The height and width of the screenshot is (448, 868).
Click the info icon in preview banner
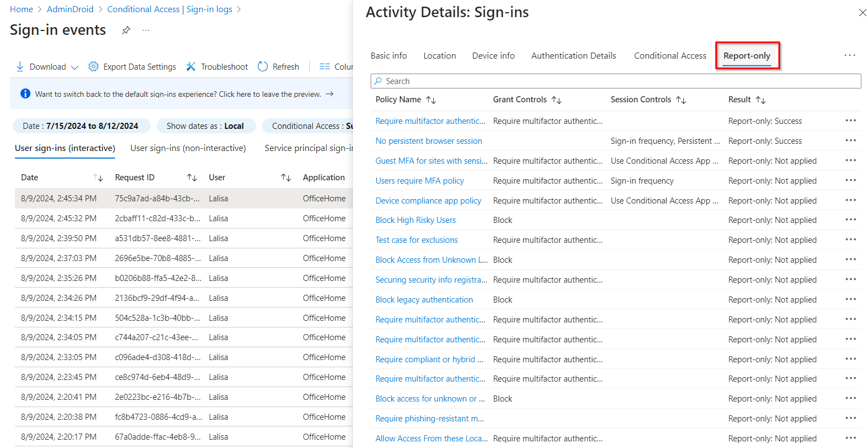(x=25, y=94)
